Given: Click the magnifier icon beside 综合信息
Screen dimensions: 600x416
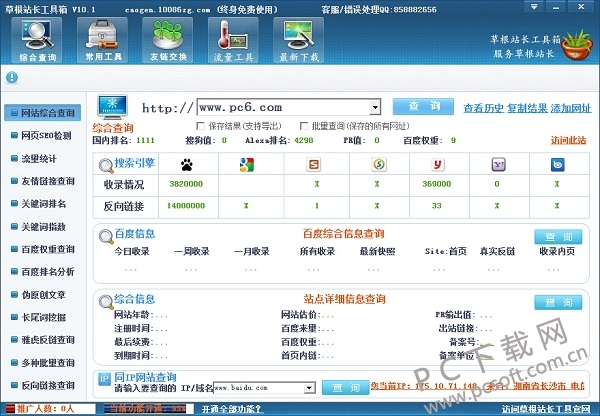Looking at the screenshot, I should click(x=106, y=302).
